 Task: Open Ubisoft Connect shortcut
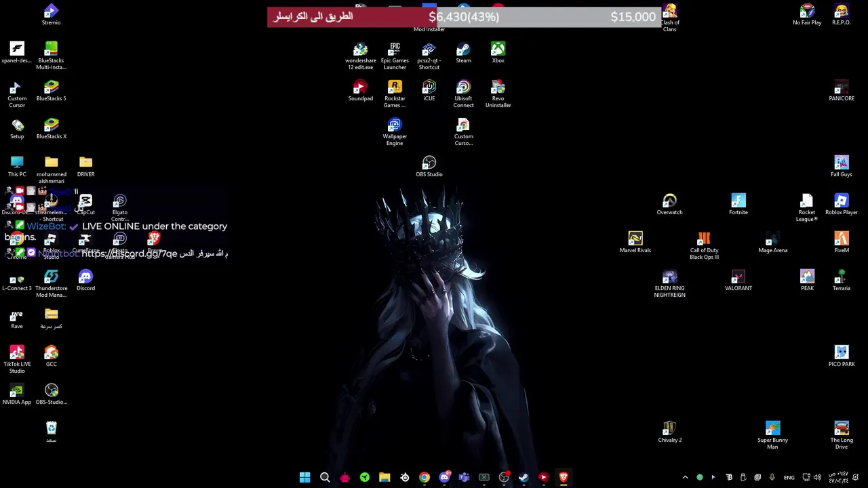[x=463, y=94]
